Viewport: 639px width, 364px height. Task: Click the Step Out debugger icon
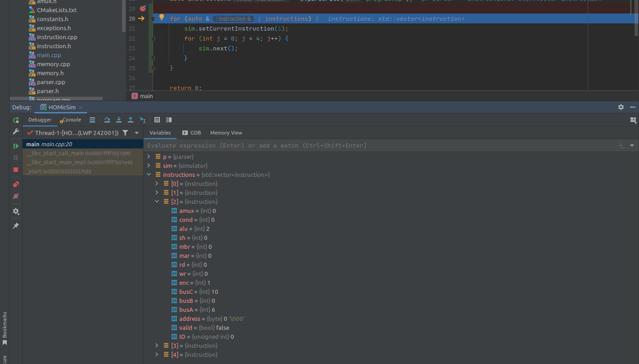tap(131, 120)
